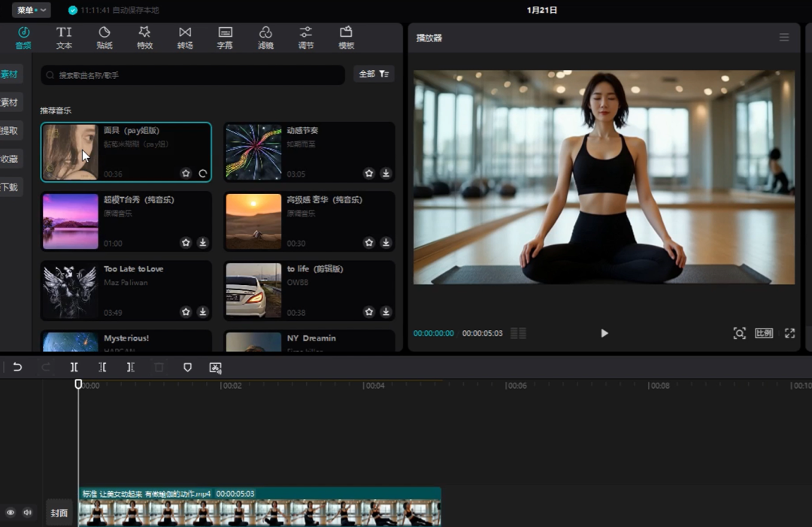This screenshot has width=812, height=527.
Task: Toggle the video track visibility eye
Action: 11,513
